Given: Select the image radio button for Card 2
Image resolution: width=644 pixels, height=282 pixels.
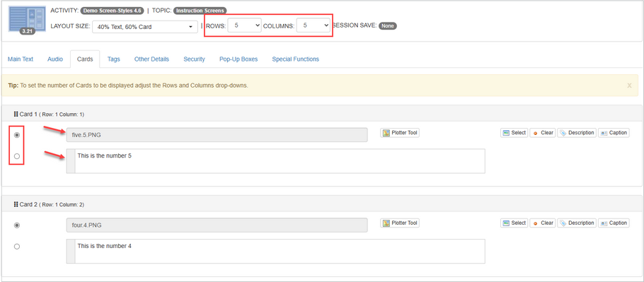Looking at the screenshot, I should (x=17, y=225).
